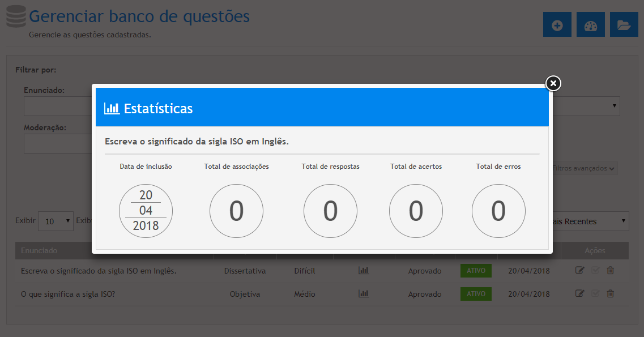Expand the Filtros avançados option

tap(583, 168)
